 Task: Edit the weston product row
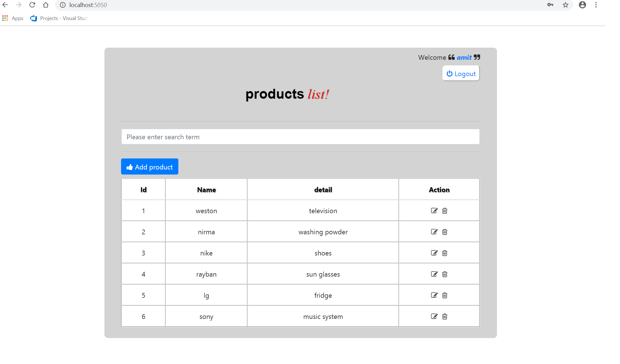(434, 211)
